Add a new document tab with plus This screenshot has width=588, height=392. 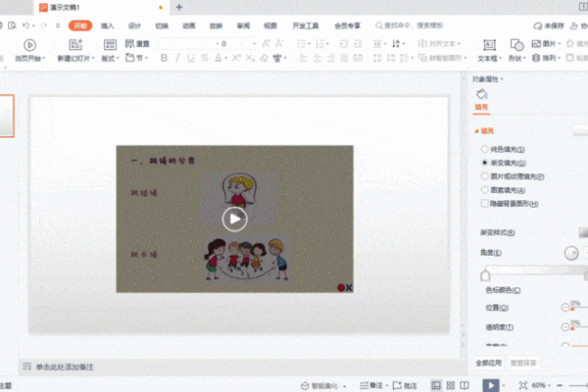179,7
